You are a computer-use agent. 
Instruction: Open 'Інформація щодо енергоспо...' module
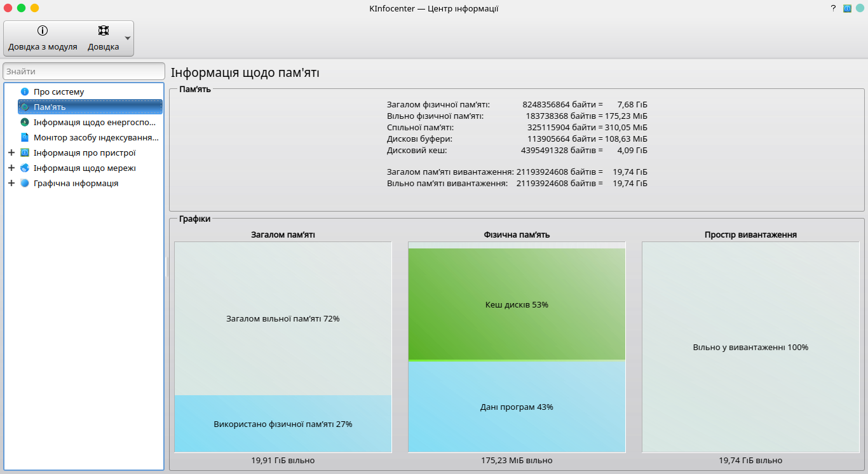click(x=95, y=122)
